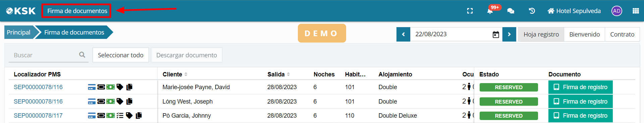Click Noches column header
The image size is (644, 123).
pyautogui.click(x=324, y=74)
